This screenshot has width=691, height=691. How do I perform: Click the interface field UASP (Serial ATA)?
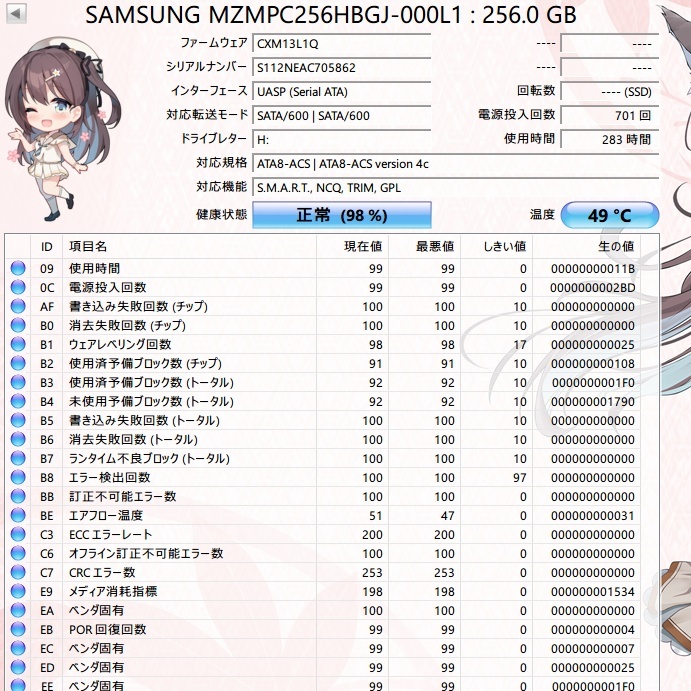[342, 92]
